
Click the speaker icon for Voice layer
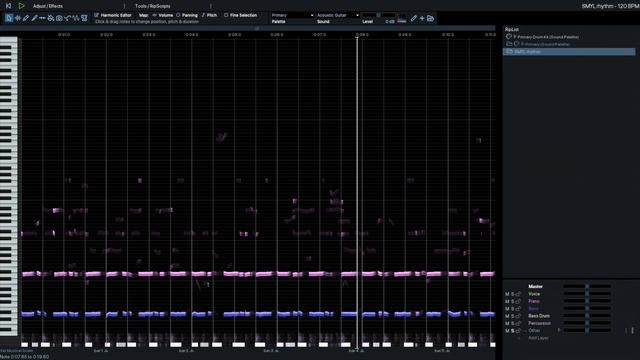(x=518, y=294)
